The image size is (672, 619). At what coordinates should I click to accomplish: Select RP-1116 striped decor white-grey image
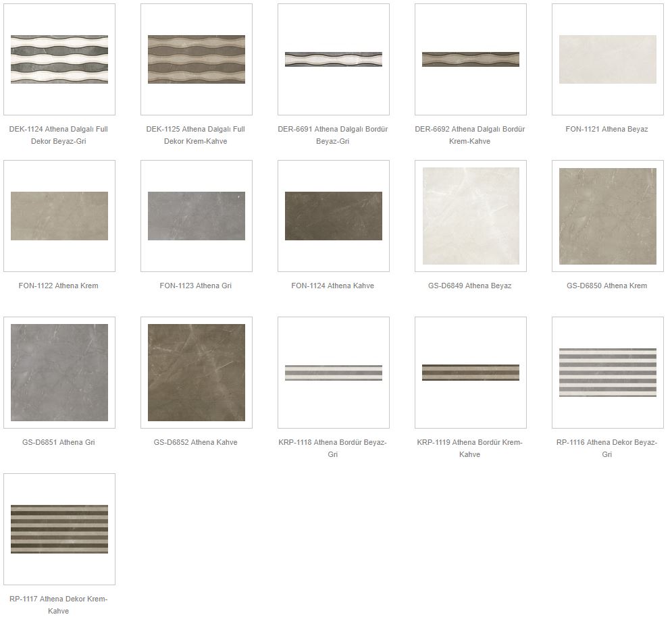[x=608, y=373]
